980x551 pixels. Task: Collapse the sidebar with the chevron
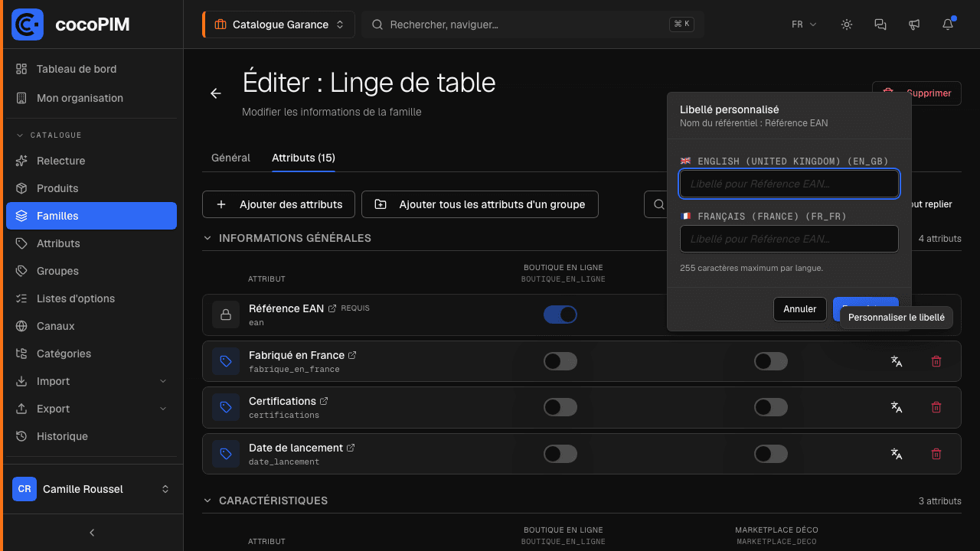[x=92, y=533]
